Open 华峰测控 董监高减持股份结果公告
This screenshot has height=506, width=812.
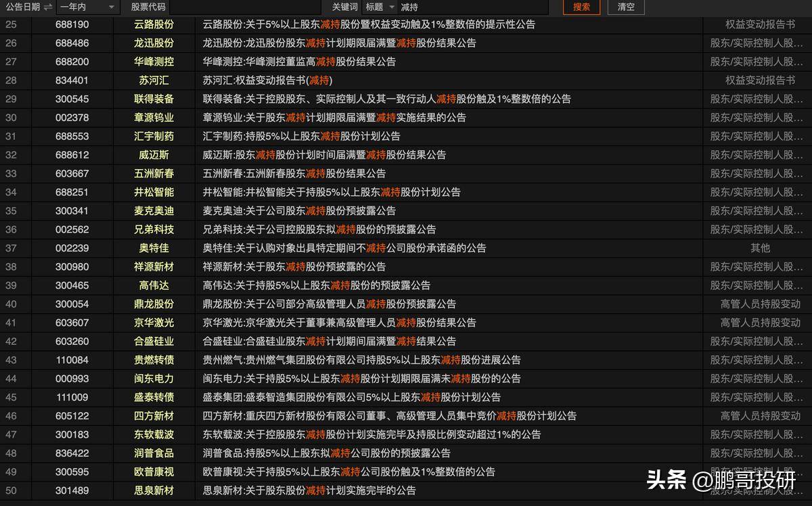click(x=299, y=61)
